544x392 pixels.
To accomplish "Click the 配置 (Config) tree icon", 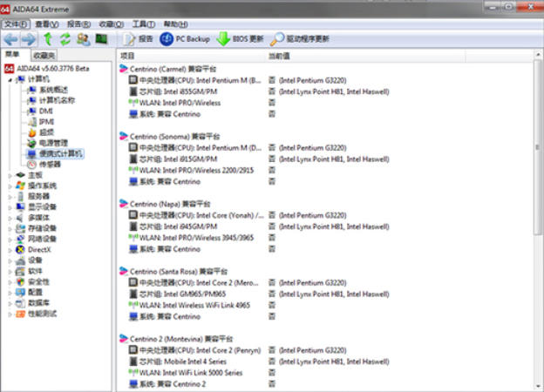I will click(20, 293).
